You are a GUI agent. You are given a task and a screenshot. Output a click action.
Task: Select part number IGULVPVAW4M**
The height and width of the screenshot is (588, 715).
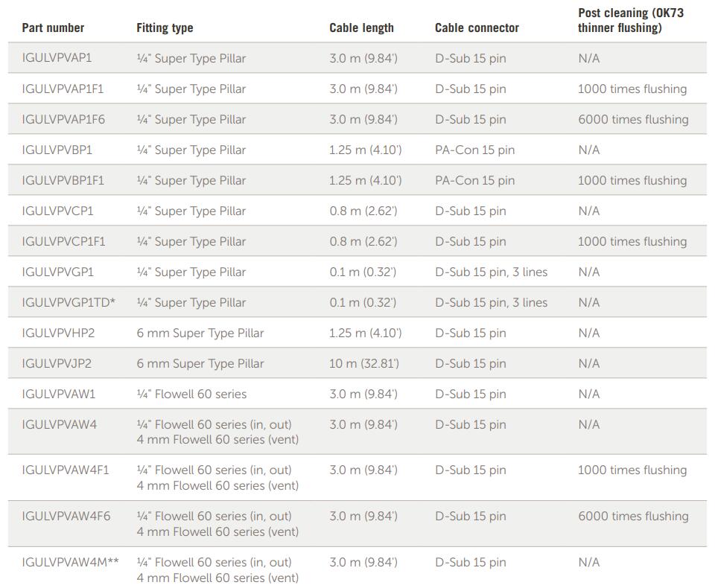click(x=70, y=562)
